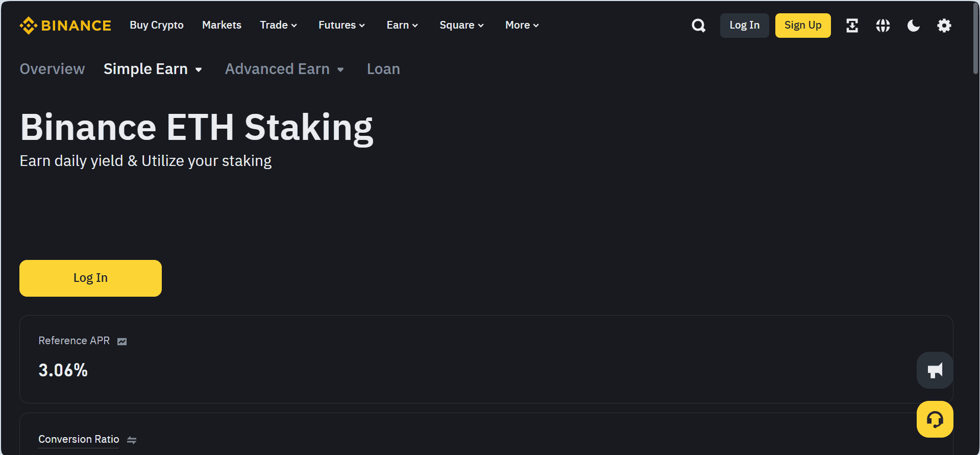
Task: Open the app download QR icon
Action: click(x=852, y=26)
